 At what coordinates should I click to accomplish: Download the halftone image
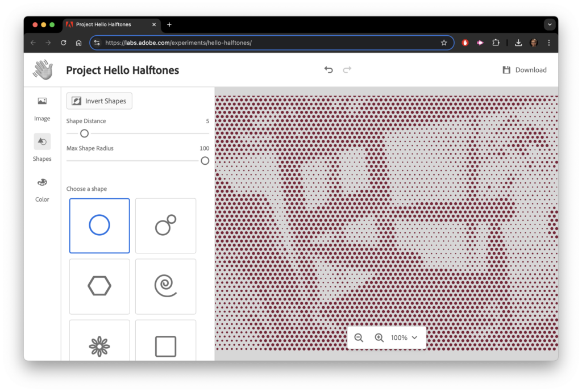(525, 70)
